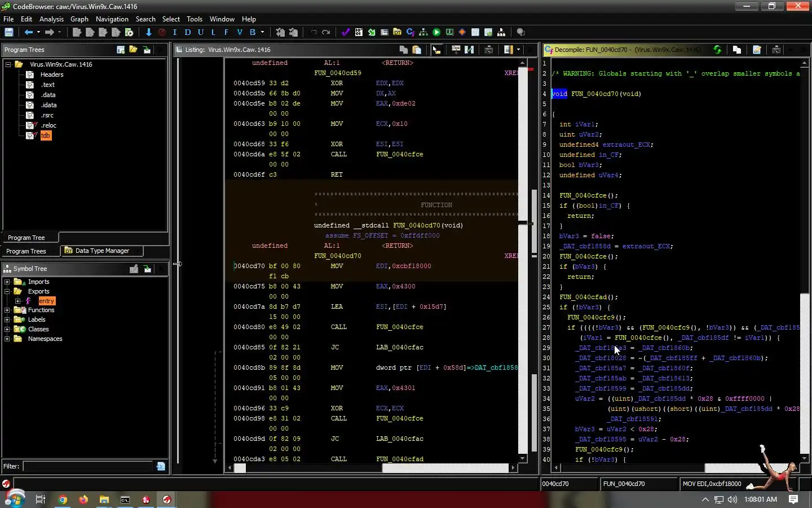Image resolution: width=812 pixels, height=508 pixels.
Task: Toggle the Listing mouse hover mode icon
Action: tap(436, 50)
